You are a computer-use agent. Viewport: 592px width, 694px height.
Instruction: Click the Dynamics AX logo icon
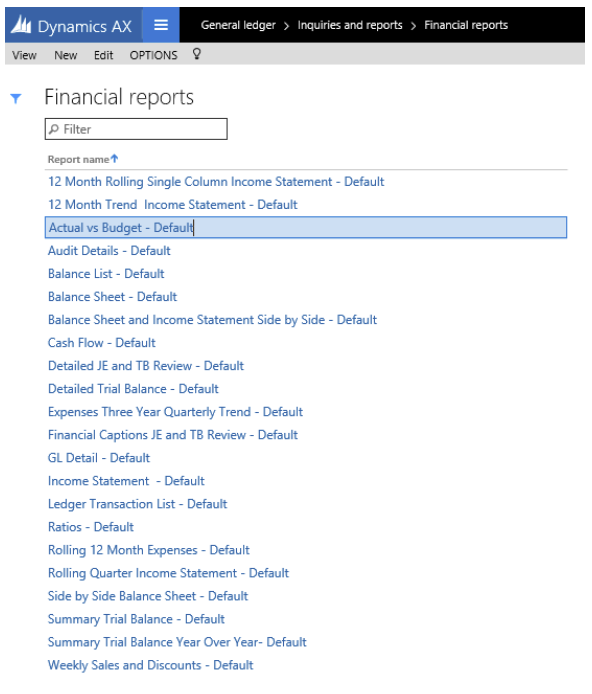pyautogui.click(x=21, y=25)
